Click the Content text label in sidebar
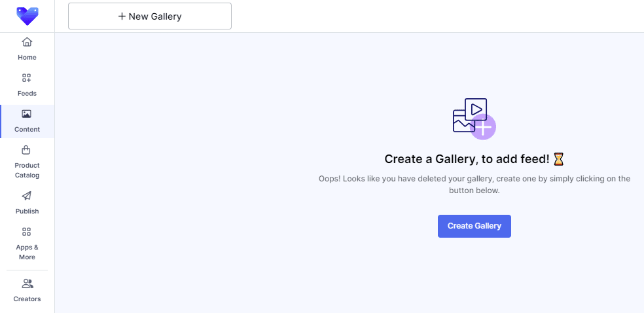644x313 pixels. click(27, 130)
